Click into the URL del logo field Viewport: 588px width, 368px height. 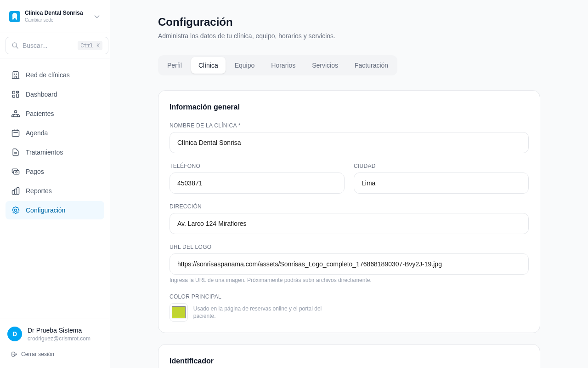click(x=349, y=264)
